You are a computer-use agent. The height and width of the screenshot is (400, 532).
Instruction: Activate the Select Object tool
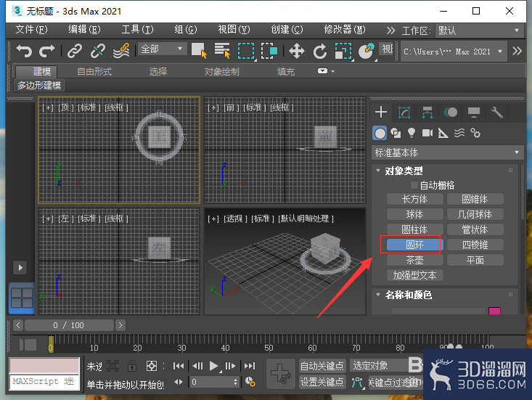(199, 51)
